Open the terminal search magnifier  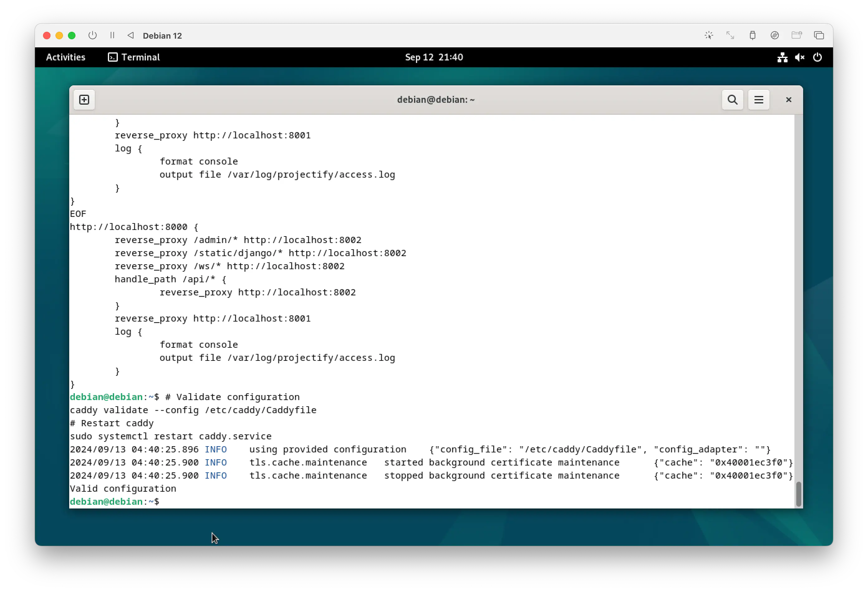[732, 100]
